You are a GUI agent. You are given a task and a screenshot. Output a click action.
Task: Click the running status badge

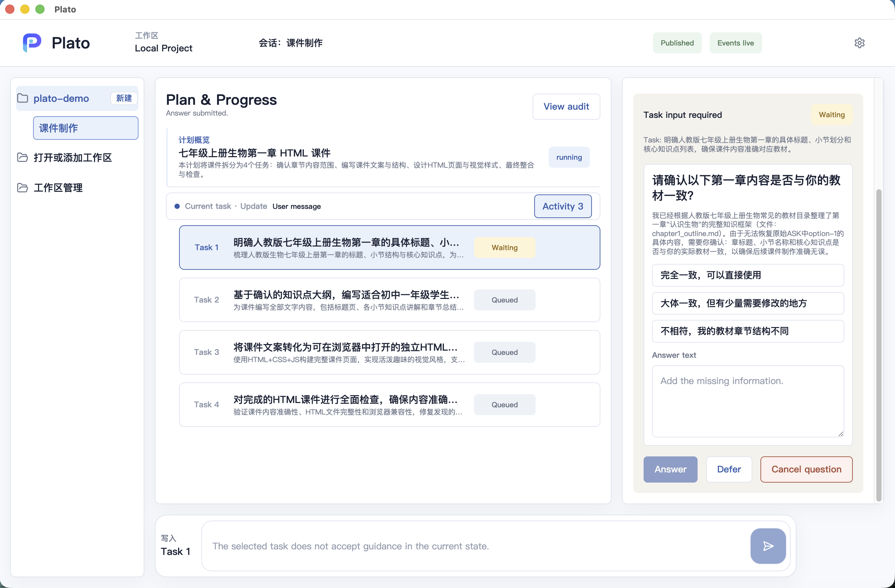click(569, 157)
